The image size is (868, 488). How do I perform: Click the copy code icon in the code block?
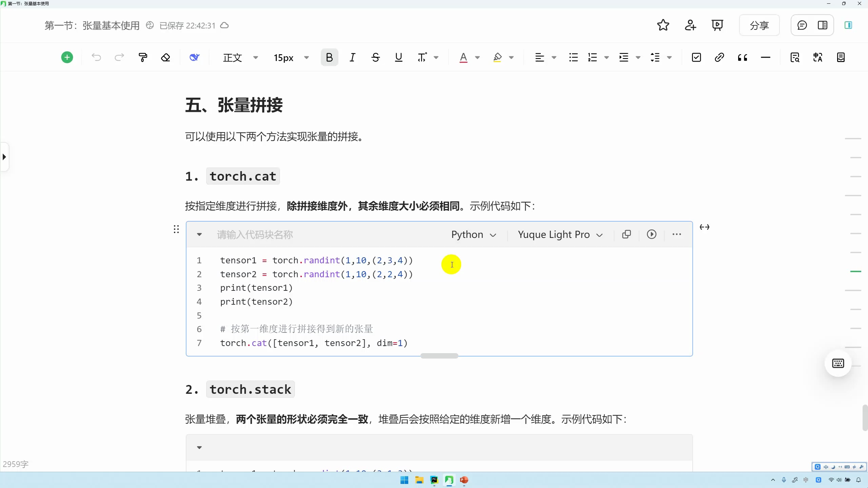click(626, 234)
